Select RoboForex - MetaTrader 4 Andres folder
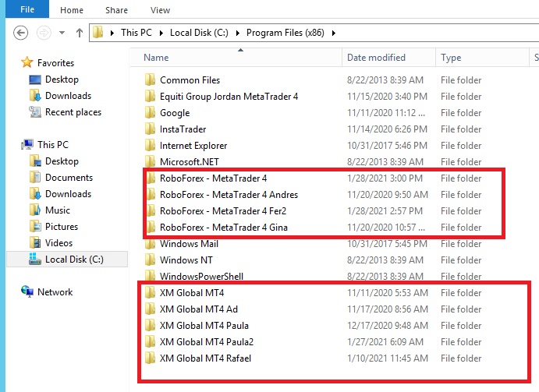Image resolution: width=539 pixels, height=392 pixels. pos(229,195)
